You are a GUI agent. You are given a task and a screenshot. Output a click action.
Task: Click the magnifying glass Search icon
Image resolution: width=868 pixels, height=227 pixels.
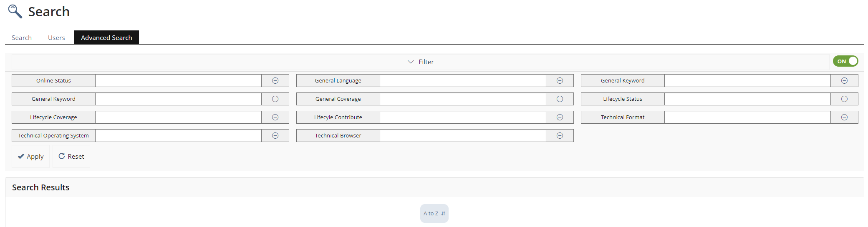[x=15, y=11]
